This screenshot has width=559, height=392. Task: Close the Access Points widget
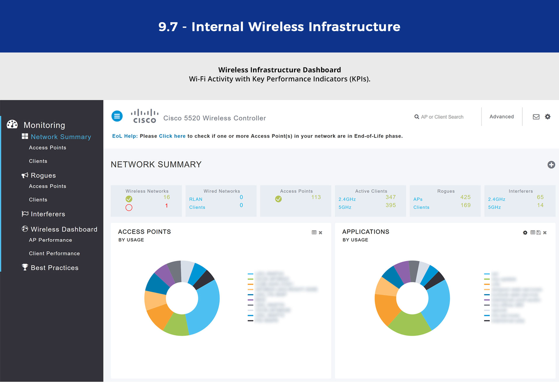(x=320, y=232)
